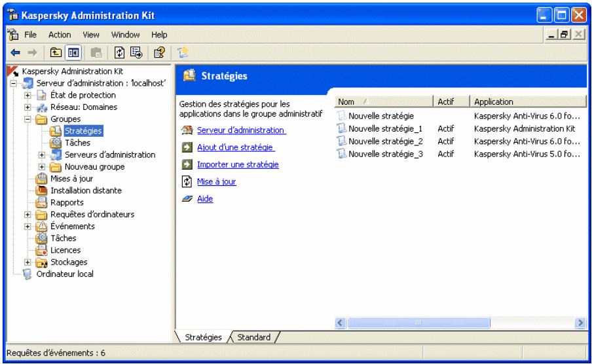
Task: Expand the Événements node
Action: coord(28,227)
